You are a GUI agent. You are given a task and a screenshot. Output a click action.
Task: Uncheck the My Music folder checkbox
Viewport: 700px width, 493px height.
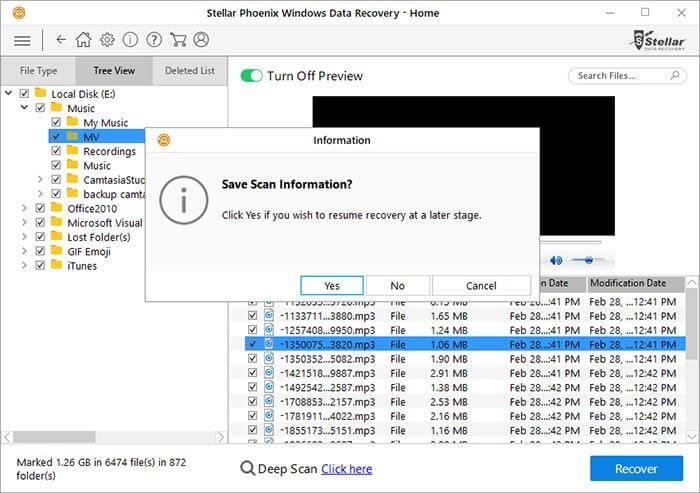(x=56, y=122)
